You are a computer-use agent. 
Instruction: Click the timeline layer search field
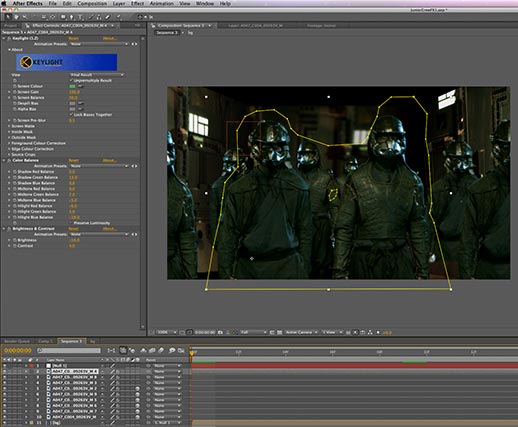pos(69,350)
